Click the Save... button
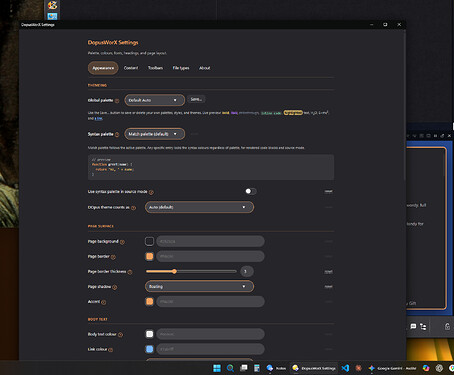This screenshot has height=375, width=454. (196, 99)
